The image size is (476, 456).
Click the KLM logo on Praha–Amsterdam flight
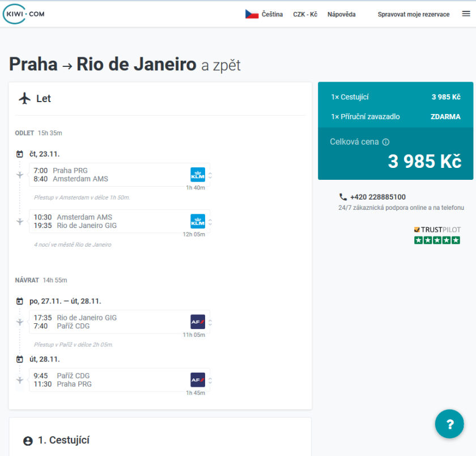pos(197,175)
